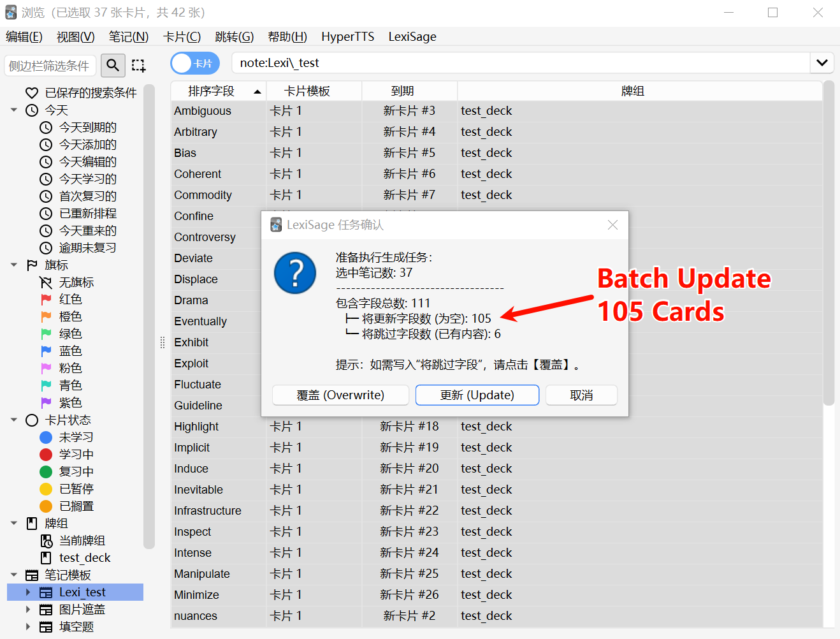Select the purple 紫色 flag icon

[47, 402]
